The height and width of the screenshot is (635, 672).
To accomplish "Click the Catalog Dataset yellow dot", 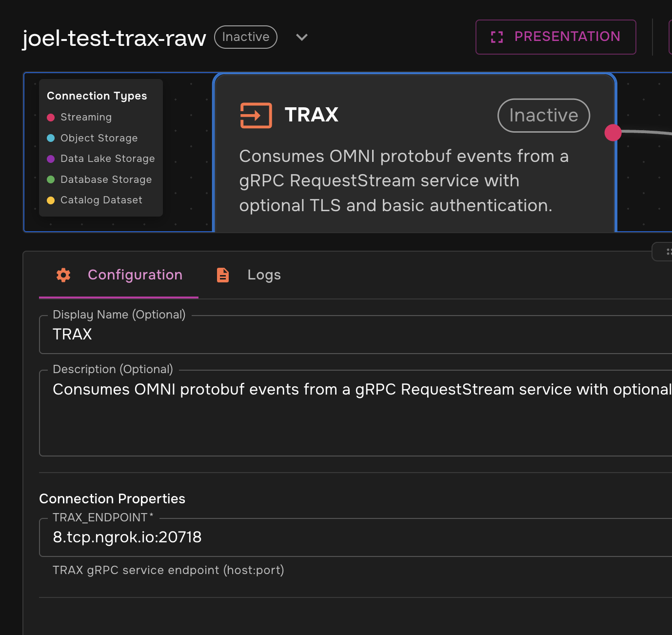I will pyautogui.click(x=51, y=200).
